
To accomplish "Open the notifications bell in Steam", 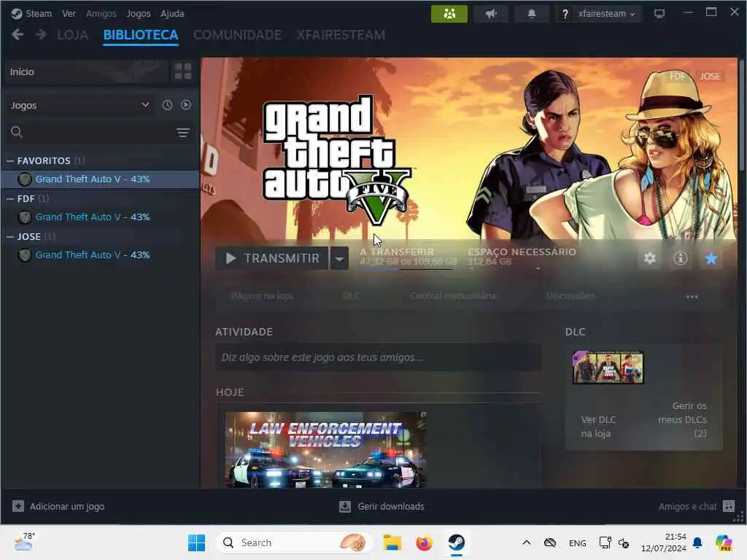I will click(x=532, y=14).
